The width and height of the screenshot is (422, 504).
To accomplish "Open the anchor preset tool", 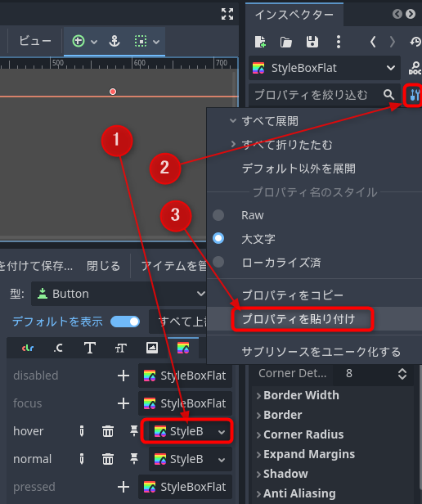I will pyautogui.click(x=114, y=41).
